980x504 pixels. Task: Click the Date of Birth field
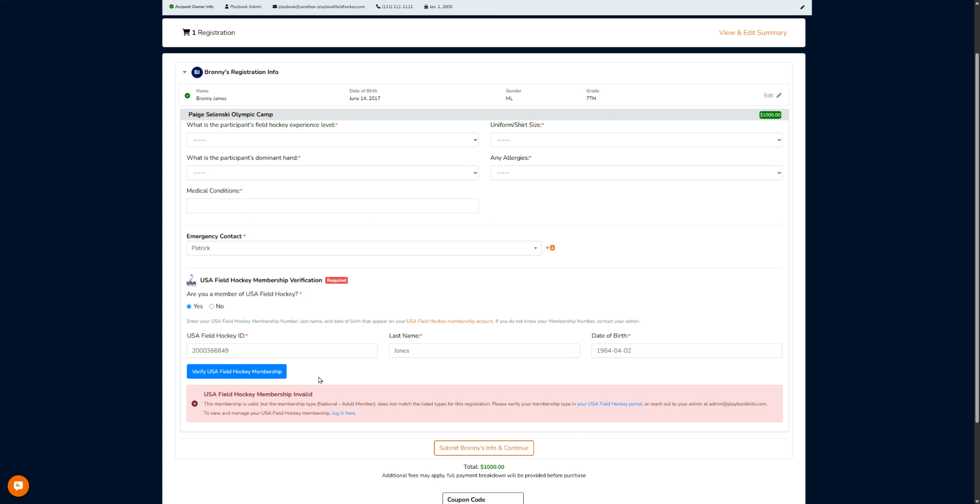coord(687,351)
